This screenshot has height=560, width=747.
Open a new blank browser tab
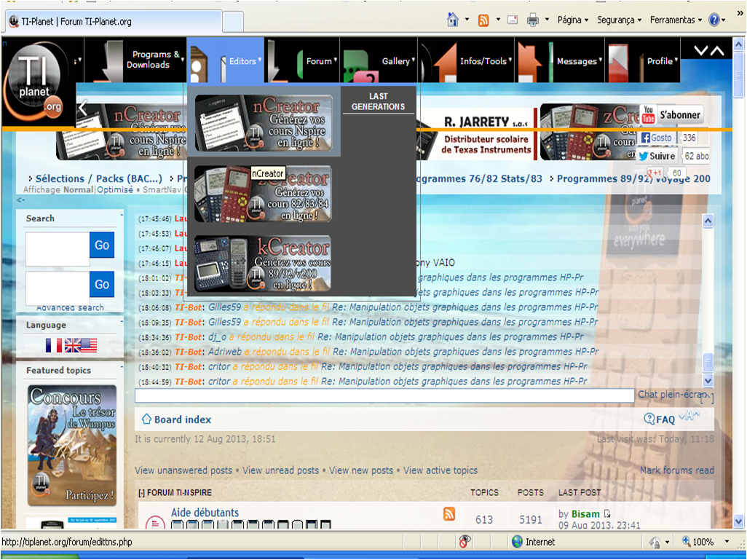click(x=233, y=22)
